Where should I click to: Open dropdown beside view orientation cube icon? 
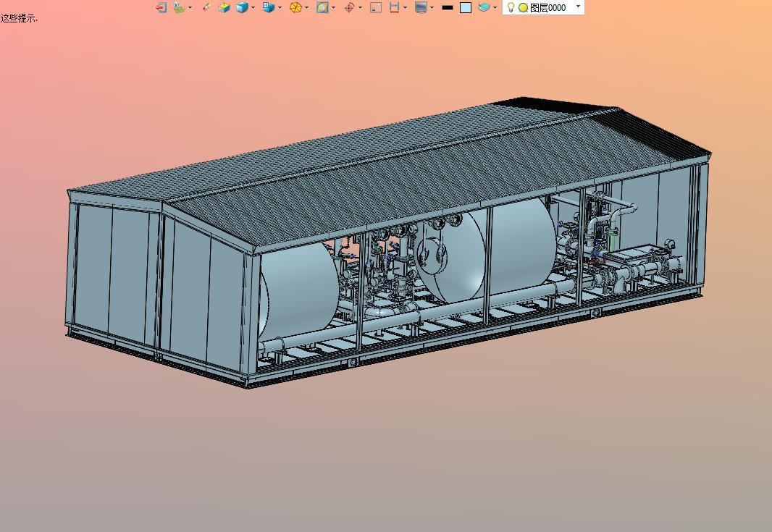point(280,7)
